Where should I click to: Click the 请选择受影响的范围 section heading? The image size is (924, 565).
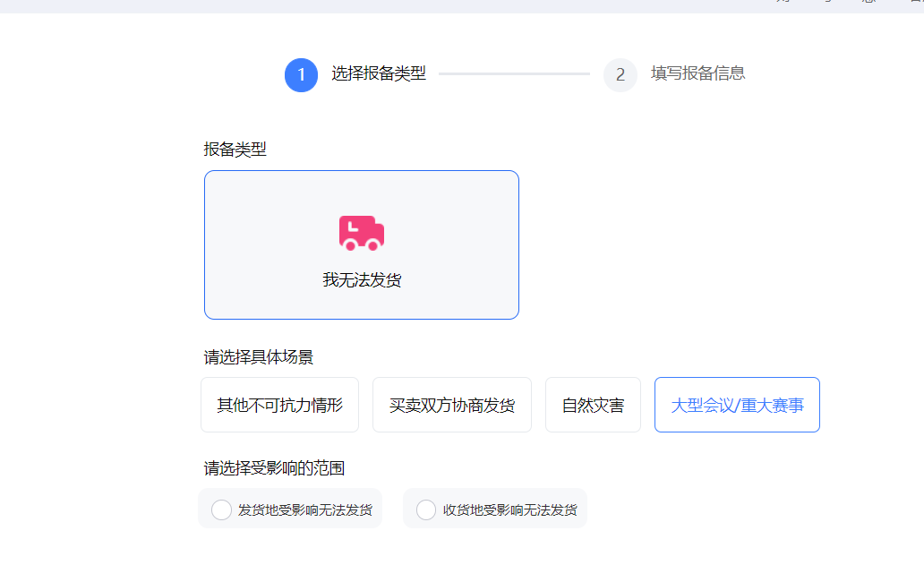[x=274, y=467]
